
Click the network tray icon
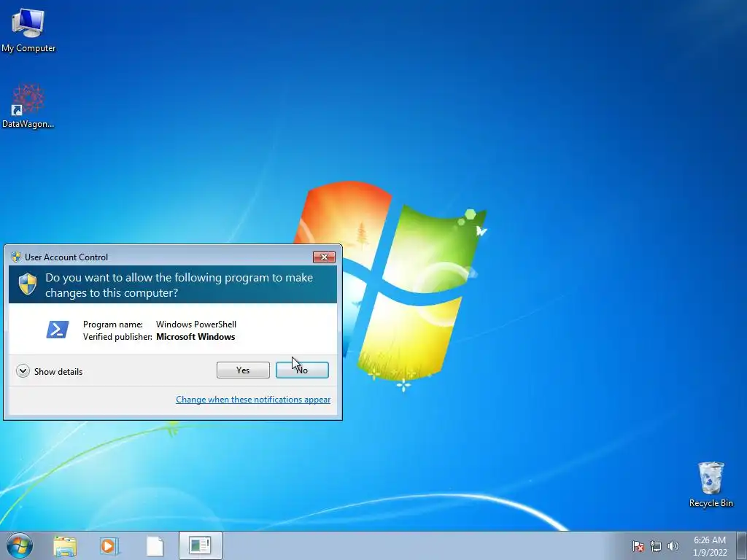656,546
